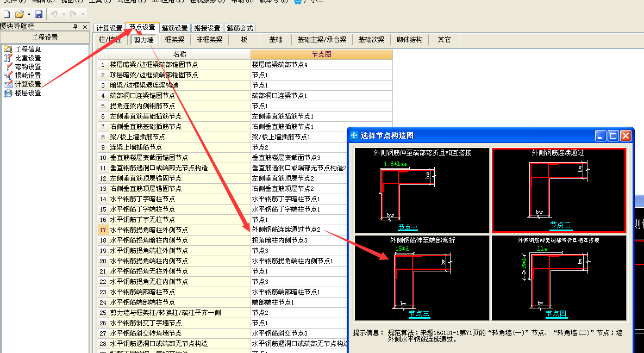Pin the 模块导航栏 panel
Screen dimensions: 644x353
[x=75, y=27]
